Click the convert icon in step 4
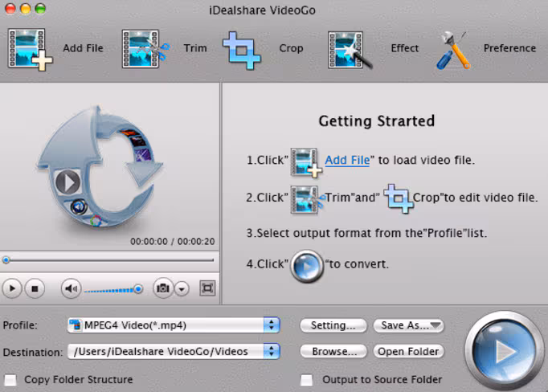 coord(307,266)
